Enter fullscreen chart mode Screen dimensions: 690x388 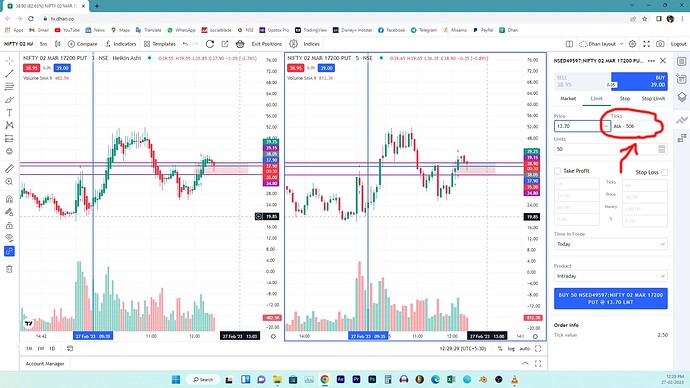646,44
